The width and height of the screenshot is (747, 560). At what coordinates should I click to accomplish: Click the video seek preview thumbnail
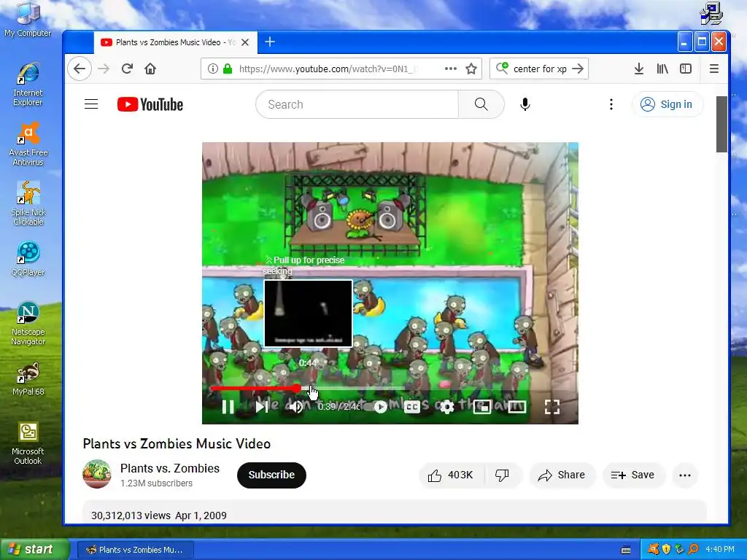[309, 314]
